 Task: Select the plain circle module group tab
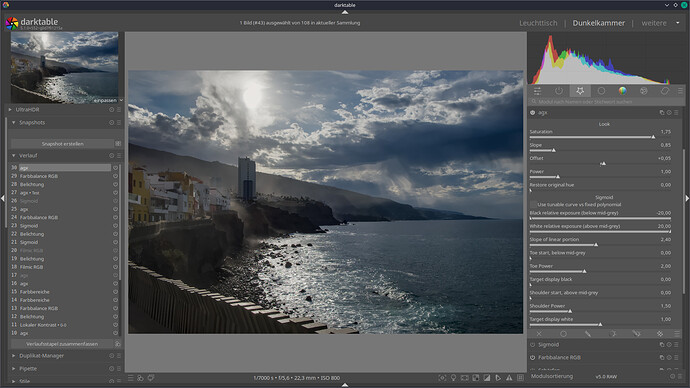click(x=601, y=91)
